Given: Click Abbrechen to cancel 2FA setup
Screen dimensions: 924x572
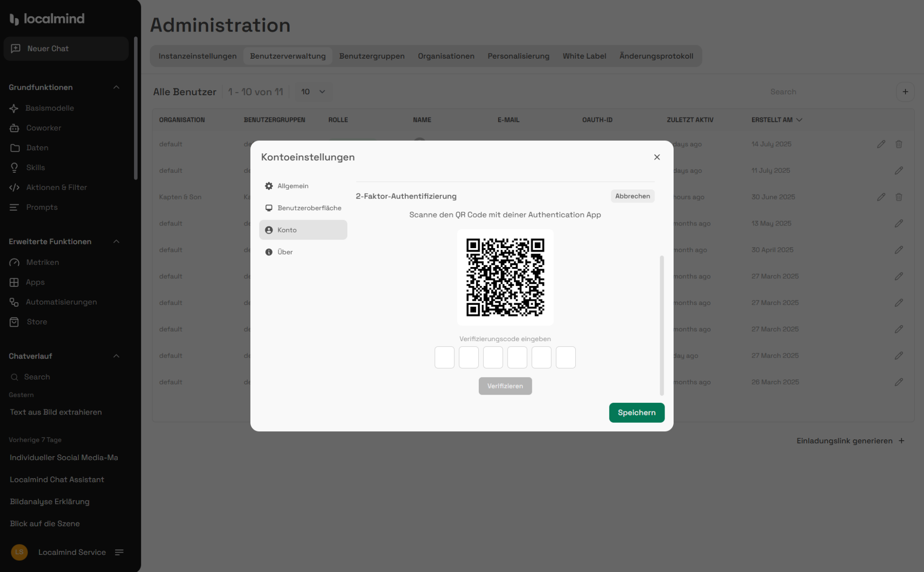Looking at the screenshot, I should point(633,196).
